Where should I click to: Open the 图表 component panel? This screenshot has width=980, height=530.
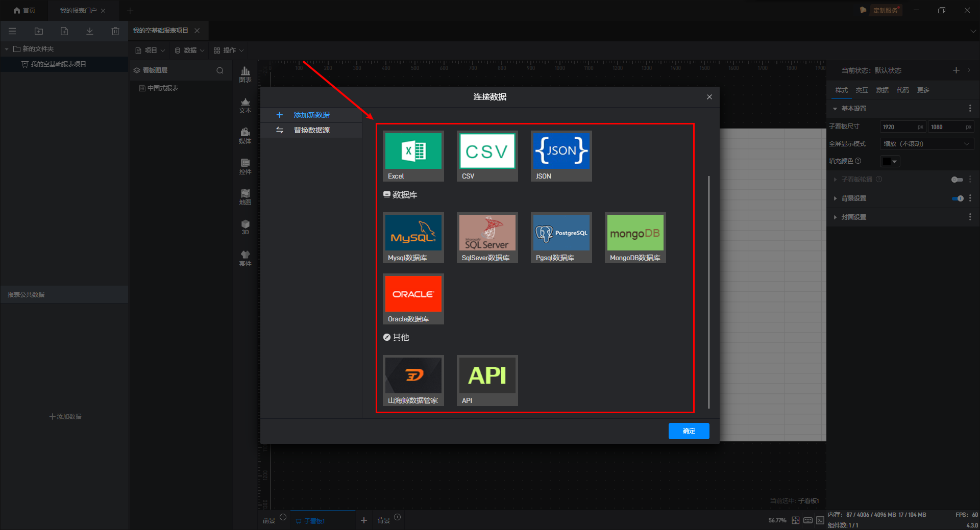pyautogui.click(x=246, y=74)
